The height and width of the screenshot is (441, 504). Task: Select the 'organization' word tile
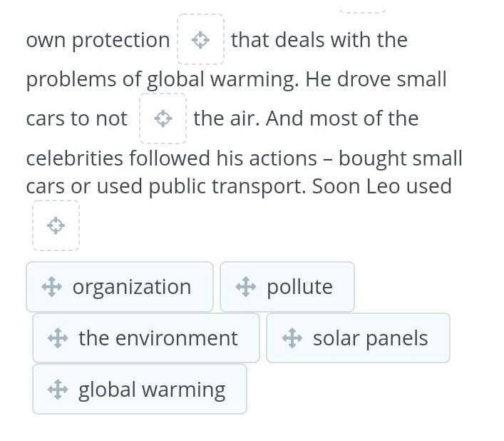120,287
